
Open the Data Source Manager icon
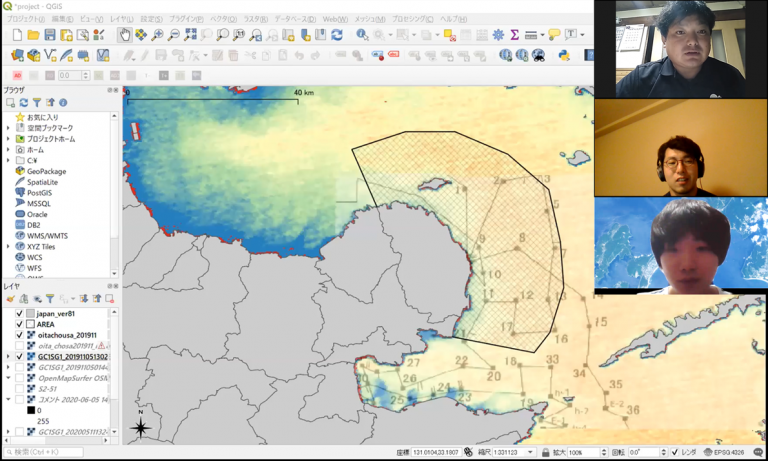(x=18, y=55)
